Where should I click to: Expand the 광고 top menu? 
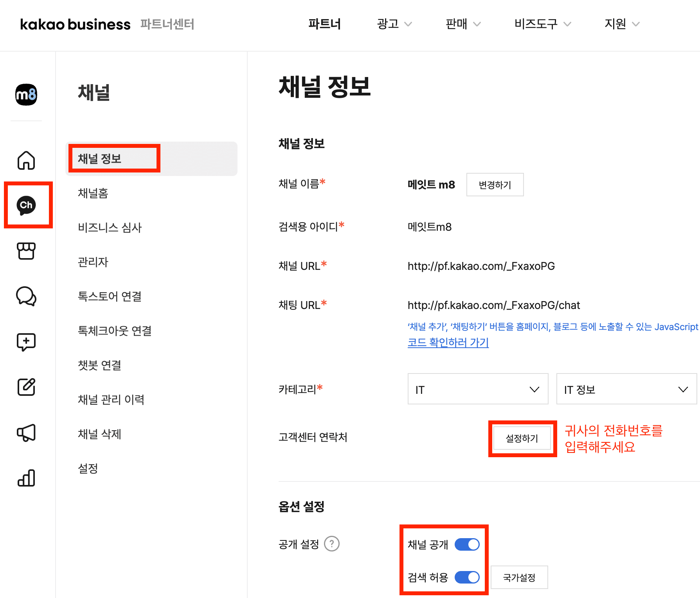click(x=394, y=24)
